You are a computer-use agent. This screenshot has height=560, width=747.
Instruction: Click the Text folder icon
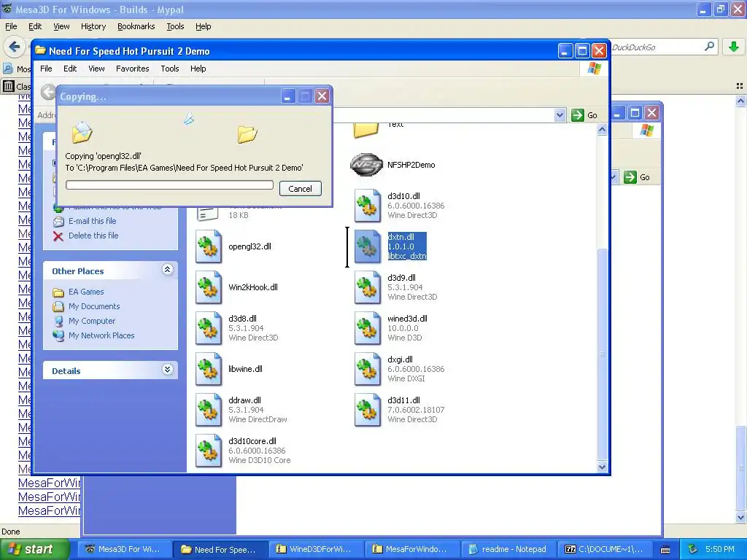(366, 130)
